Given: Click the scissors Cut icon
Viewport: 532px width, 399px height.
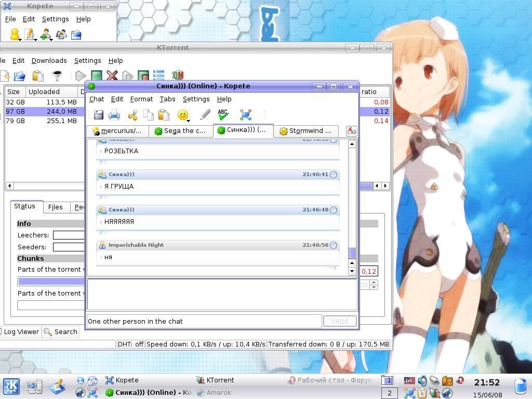Looking at the screenshot, I should click(133, 115).
